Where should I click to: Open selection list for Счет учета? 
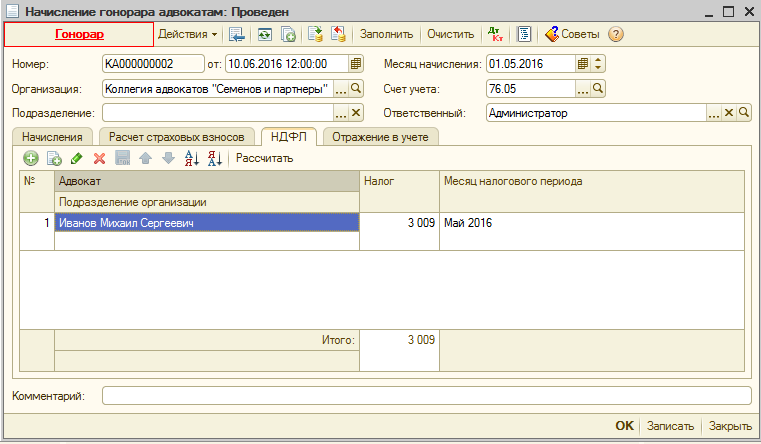[583, 89]
